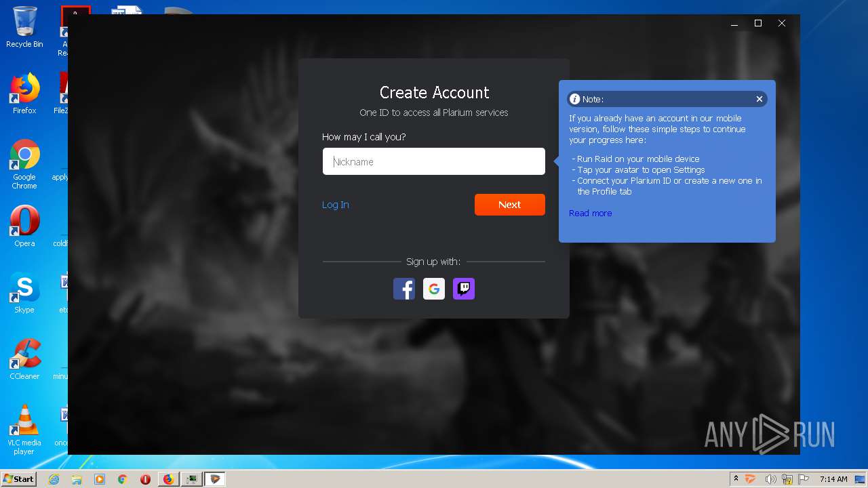868x488 pixels.
Task: Click the Create Account heading
Action: (x=435, y=92)
